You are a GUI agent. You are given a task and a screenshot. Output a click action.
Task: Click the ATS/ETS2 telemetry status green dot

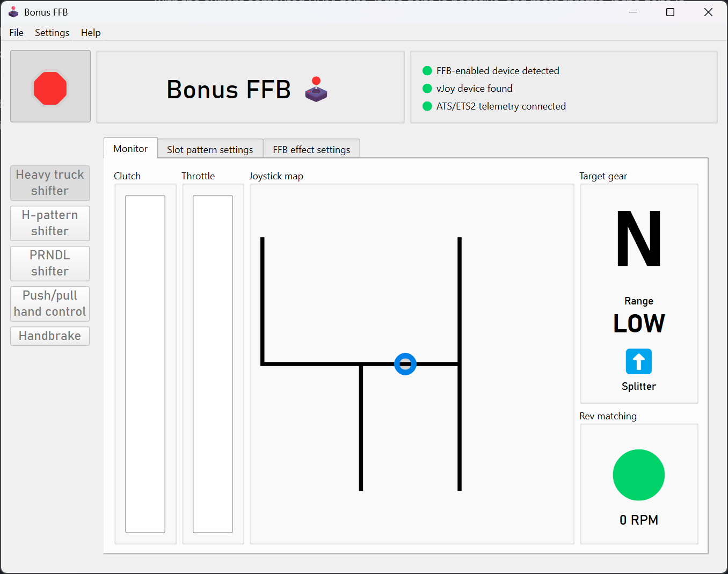coord(427,106)
